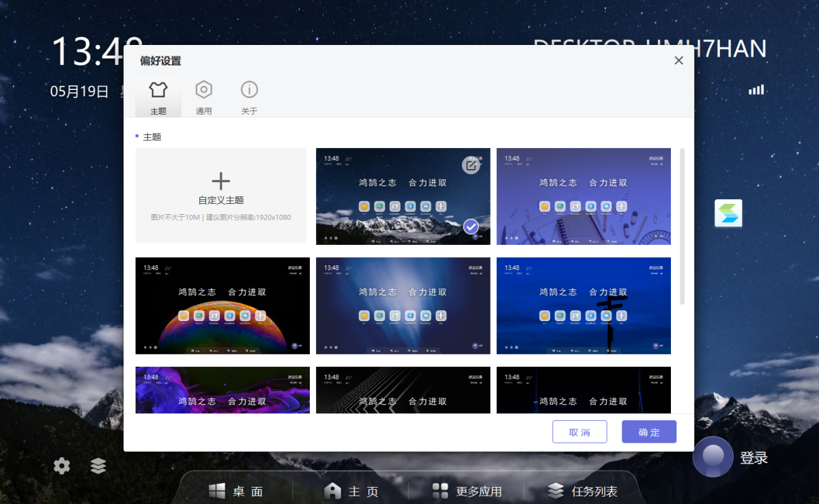Pick the blue signpost theme
The height and width of the screenshot is (504, 819).
point(584,306)
